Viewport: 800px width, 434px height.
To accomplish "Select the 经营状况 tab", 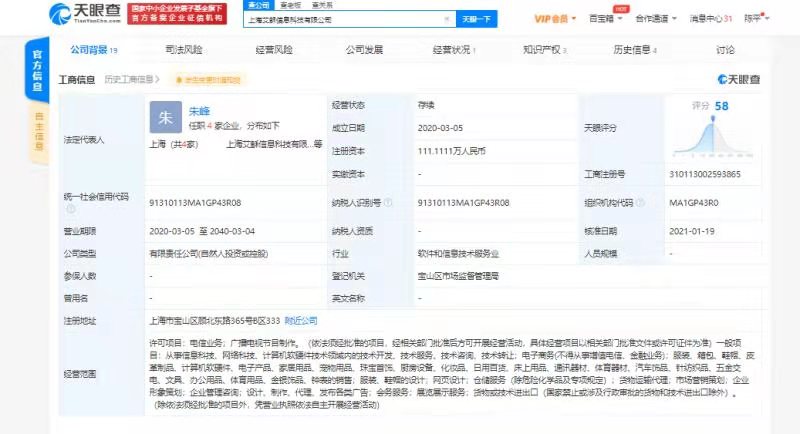I will click(x=454, y=50).
